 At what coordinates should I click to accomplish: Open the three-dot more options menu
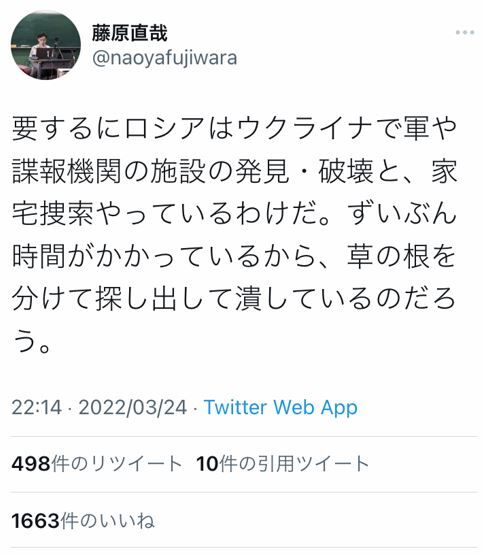(x=464, y=33)
